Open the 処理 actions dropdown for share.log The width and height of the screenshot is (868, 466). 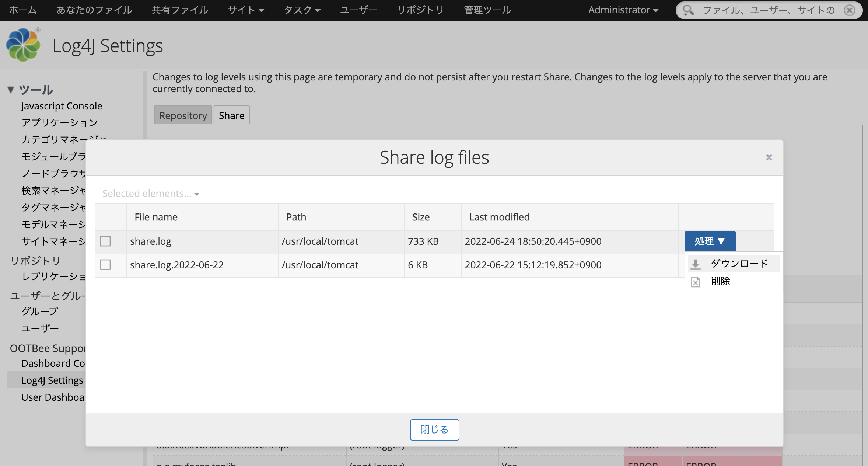click(x=710, y=241)
